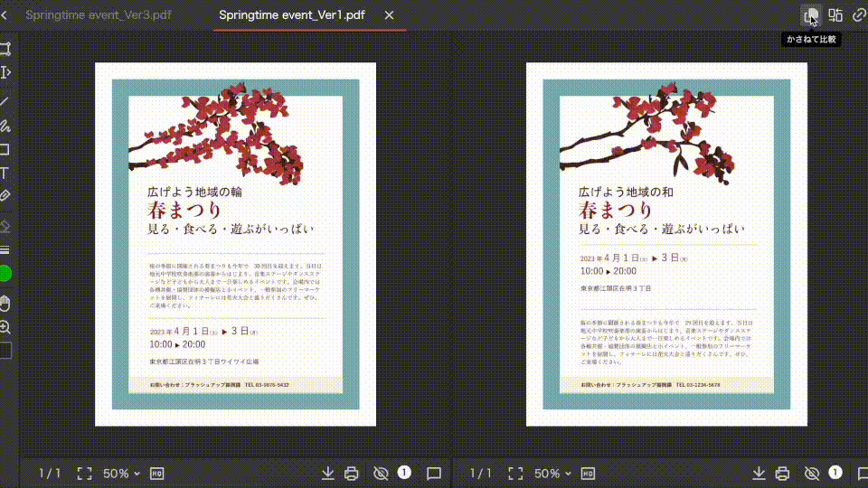The height and width of the screenshot is (488, 868).
Task: Click the dark square swatch at toolbar bottom
Action: pyautogui.click(x=5, y=351)
